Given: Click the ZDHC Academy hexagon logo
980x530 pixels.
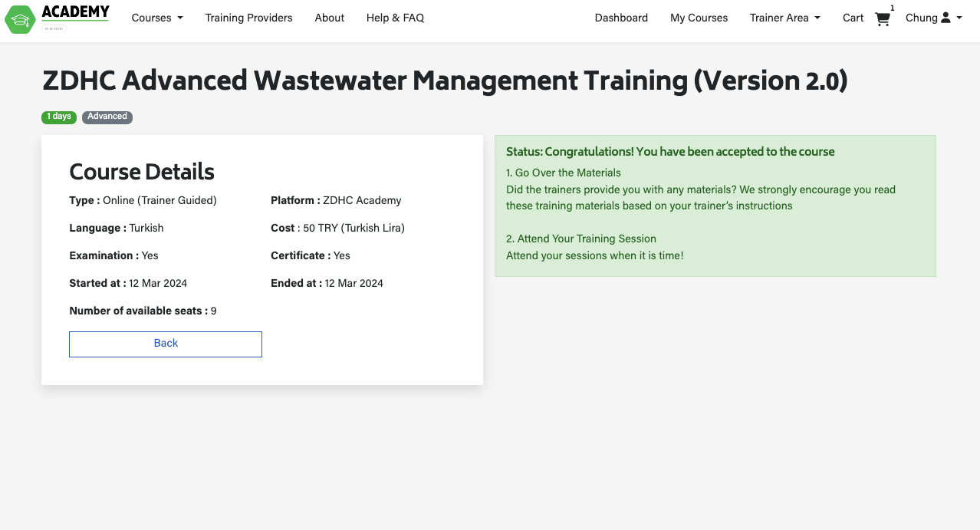Looking at the screenshot, I should click(x=20, y=19).
